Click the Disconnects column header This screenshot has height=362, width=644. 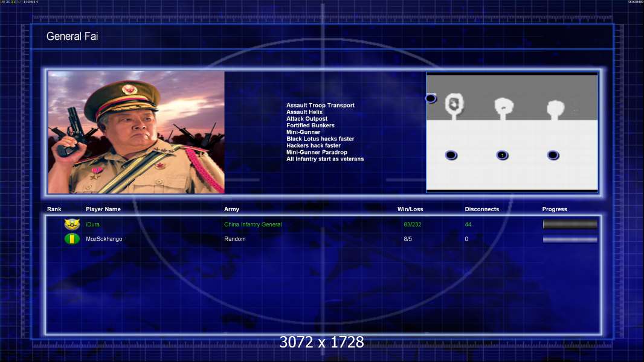481,209
